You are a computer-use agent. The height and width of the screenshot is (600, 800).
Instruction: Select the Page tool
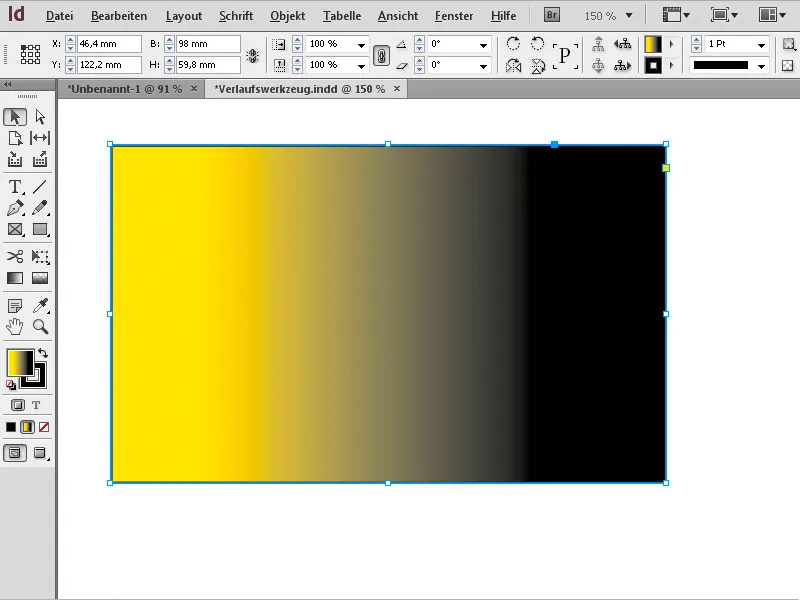click(x=15, y=138)
